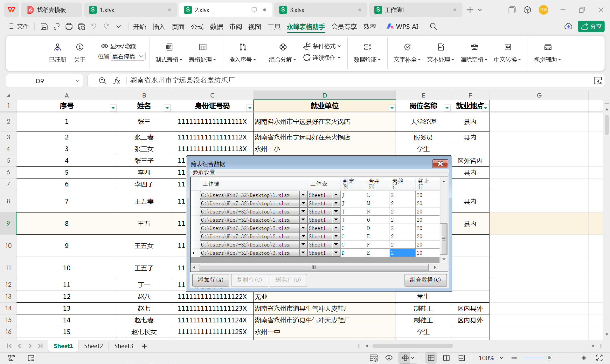
Task: Open the 靠右停靠 position dropdown
Action: (x=128, y=56)
